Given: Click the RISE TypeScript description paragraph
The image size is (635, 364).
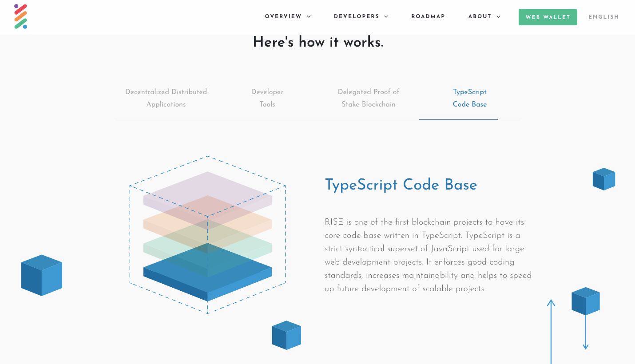Looking at the screenshot, I should pos(428,255).
